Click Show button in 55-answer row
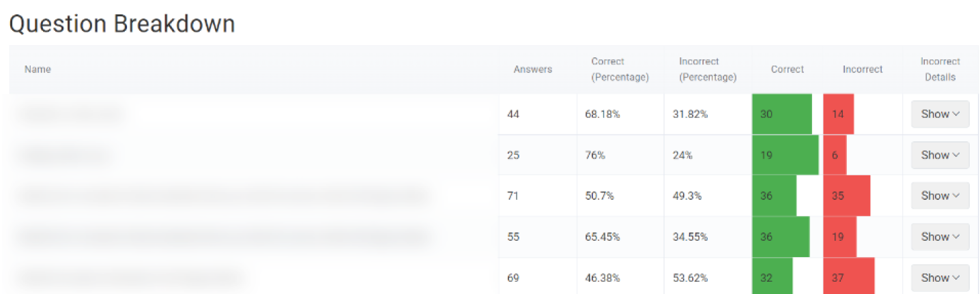This screenshot has height=294, width=980. (x=940, y=237)
